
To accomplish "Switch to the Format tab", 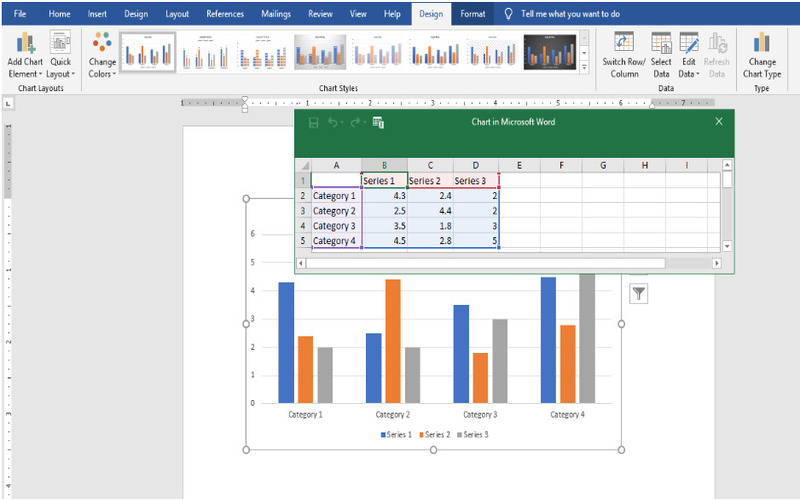I will coord(473,14).
